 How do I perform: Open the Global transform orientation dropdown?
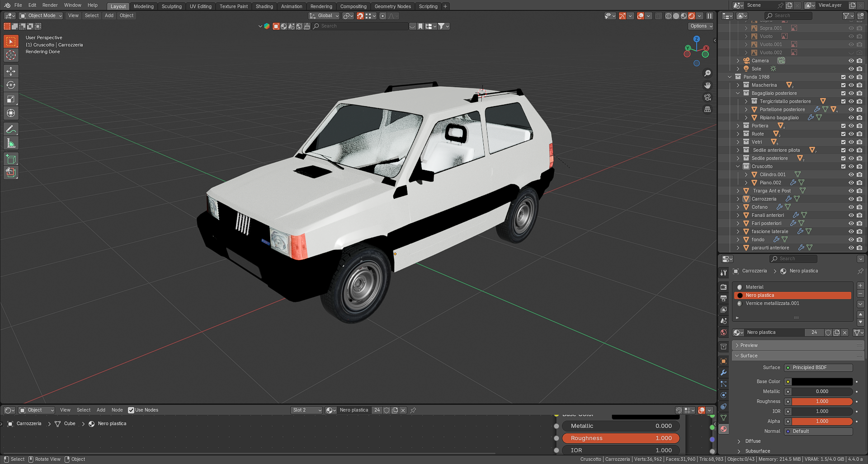coord(324,16)
